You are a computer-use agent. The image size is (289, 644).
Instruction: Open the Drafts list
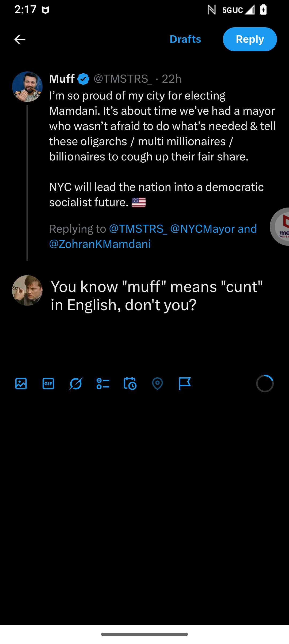coord(185,39)
